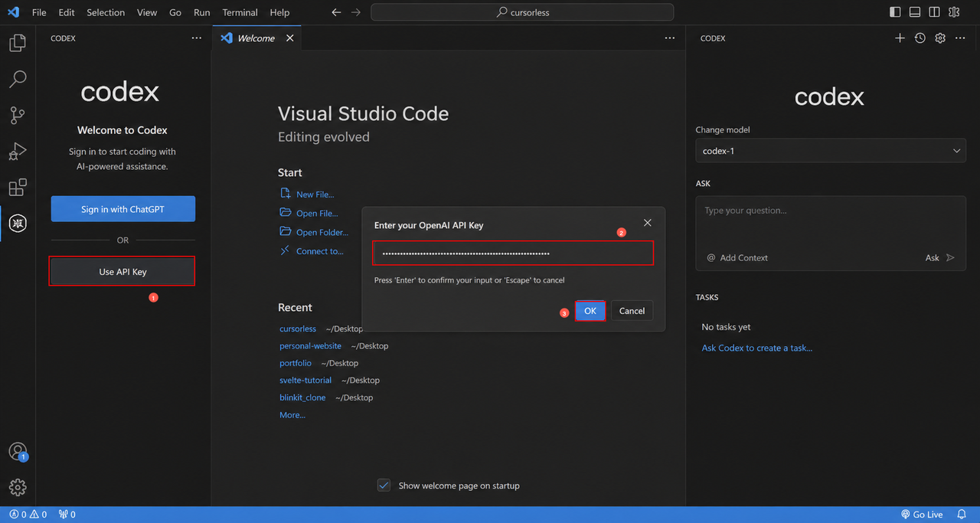Start new Codex task with plus icon
Screen dimensions: 980x523
900,38
